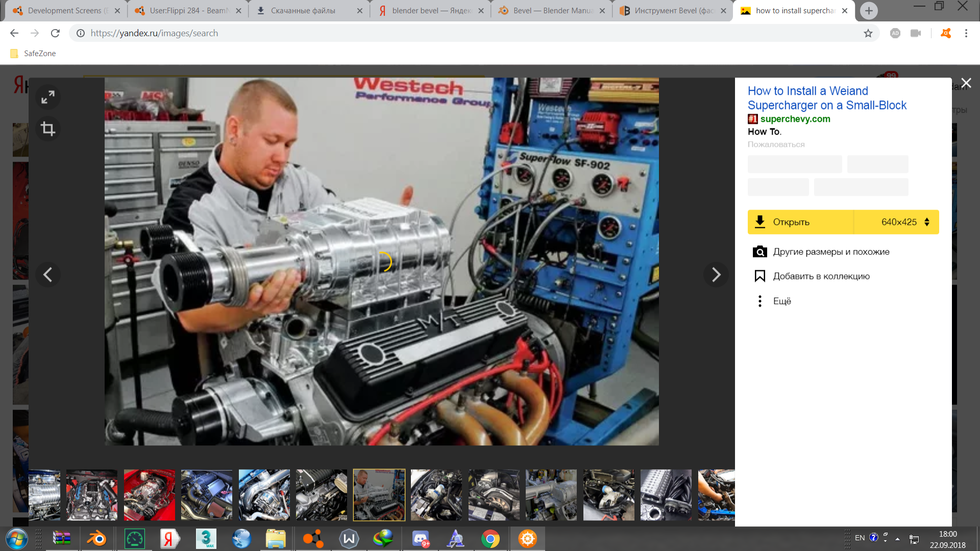The height and width of the screenshot is (551, 980).
Task: Open Chrome three-dot menu
Action: 966,33
